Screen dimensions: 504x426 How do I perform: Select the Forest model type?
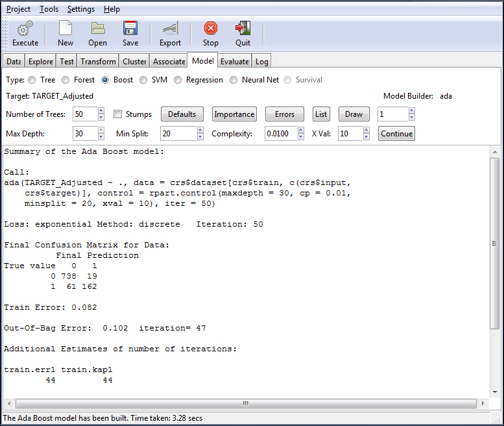66,80
